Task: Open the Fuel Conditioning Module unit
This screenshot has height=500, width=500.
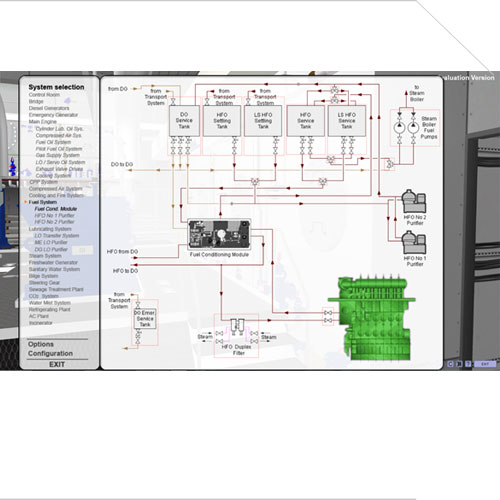Action: click(219, 234)
